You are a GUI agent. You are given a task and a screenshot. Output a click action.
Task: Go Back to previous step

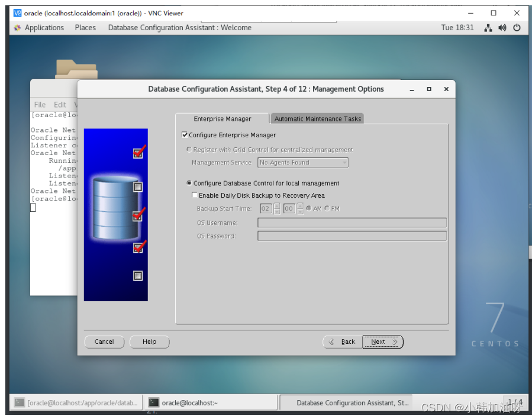(x=343, y=341)
